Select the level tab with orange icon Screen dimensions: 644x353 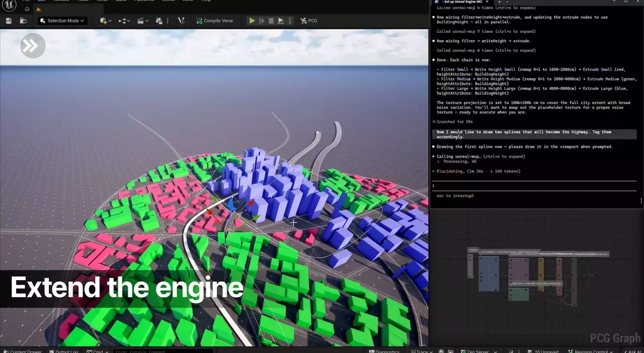click(39, 9)
